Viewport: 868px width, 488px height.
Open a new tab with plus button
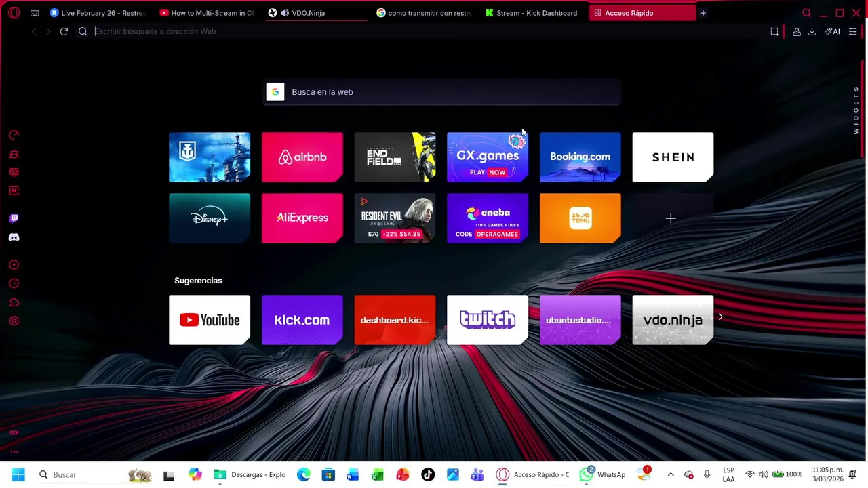click(x=703, y=13)
